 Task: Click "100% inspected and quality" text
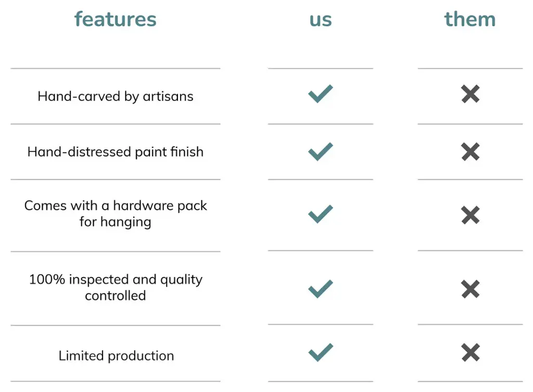click(x=115, y=280)
